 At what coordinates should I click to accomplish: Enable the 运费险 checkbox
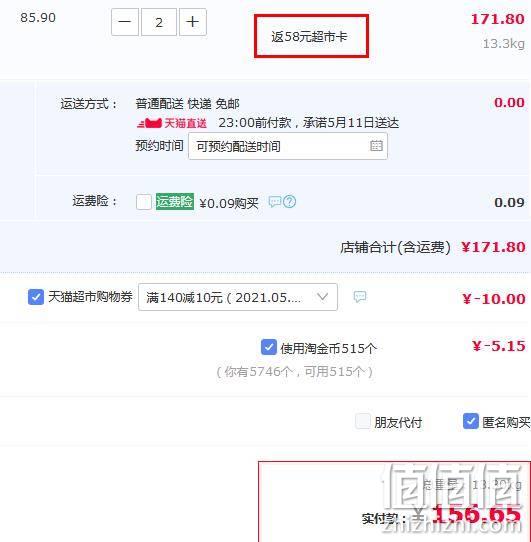pyautogui.click(x=144, y=202)
